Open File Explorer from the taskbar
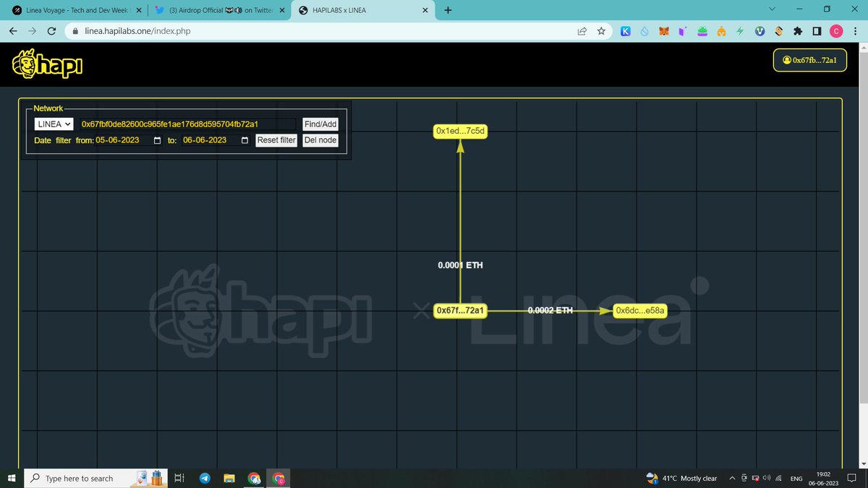 [229, 478]
